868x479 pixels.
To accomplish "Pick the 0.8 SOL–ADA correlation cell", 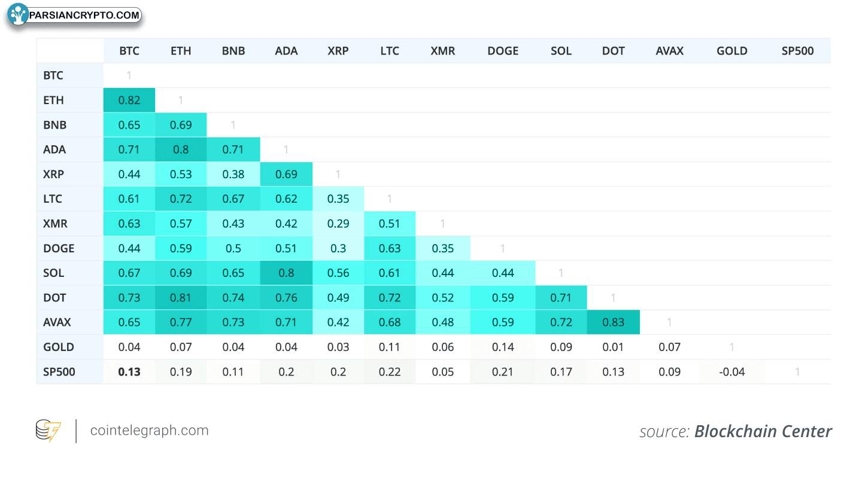I will click(x=286, y=273).
